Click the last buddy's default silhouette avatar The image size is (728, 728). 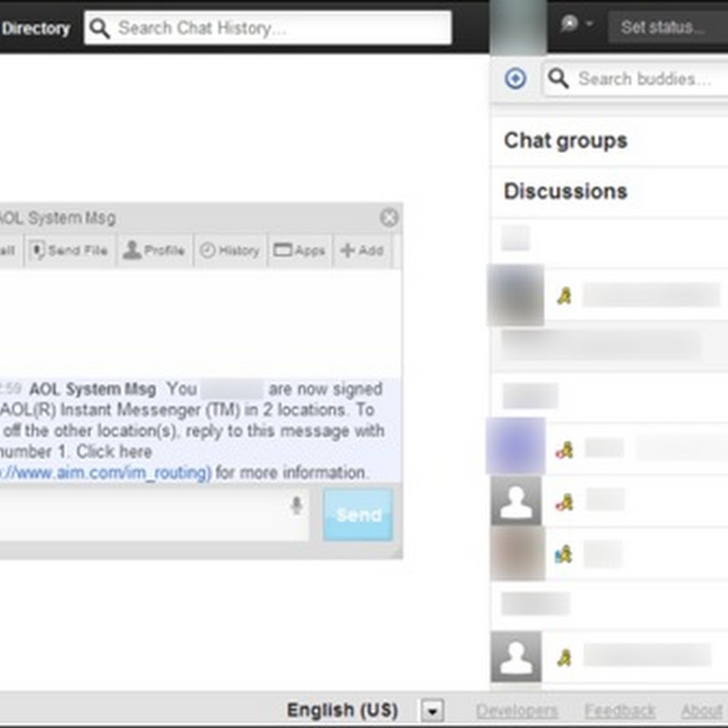(x=516, y=656)
